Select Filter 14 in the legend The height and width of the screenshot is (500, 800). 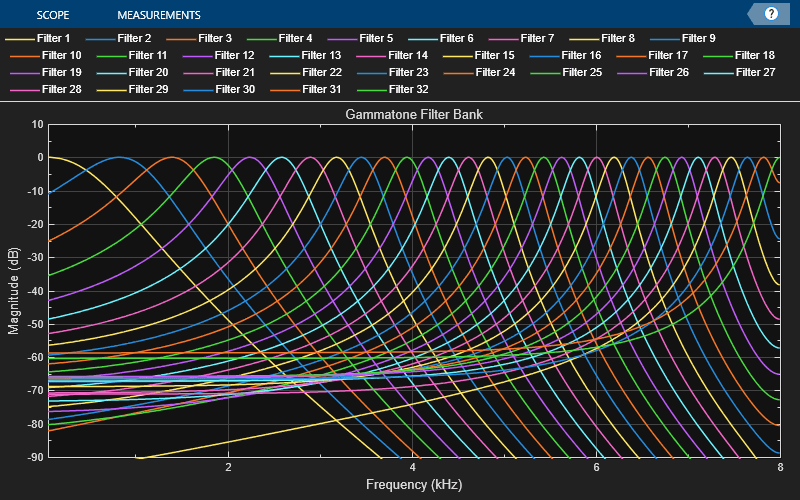[x=408, y=55]
